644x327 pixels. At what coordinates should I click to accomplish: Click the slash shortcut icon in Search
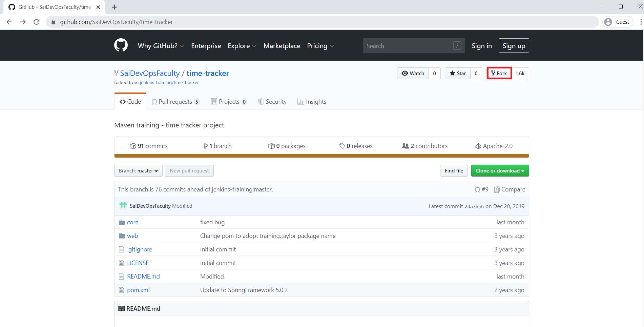click(x=457, y=46)
